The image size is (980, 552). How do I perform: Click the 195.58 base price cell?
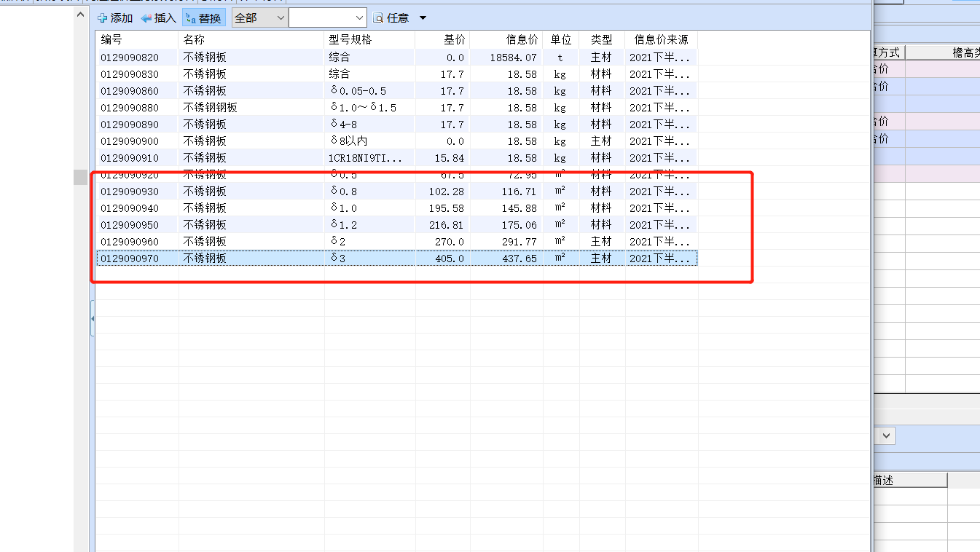point(442,208)
